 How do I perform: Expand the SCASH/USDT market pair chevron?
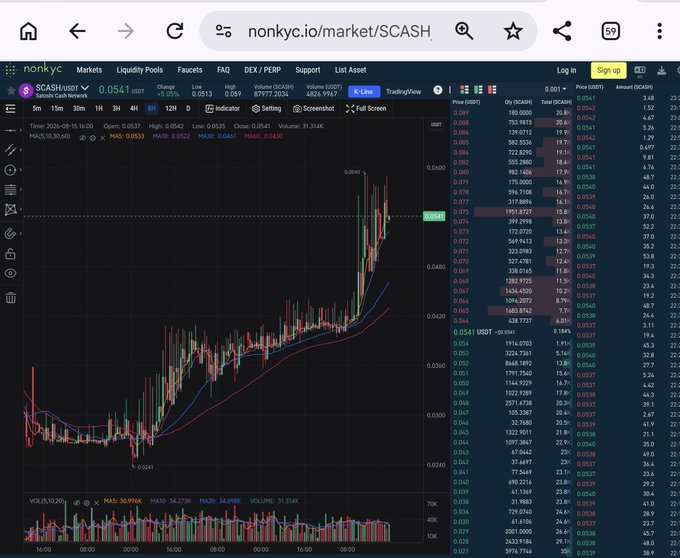[85, 88]
